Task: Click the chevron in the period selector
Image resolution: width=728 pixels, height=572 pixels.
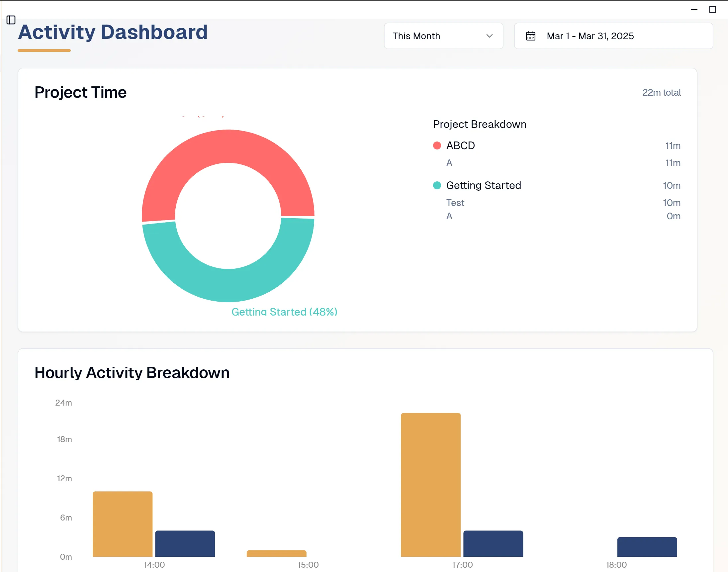Action: click(x=490, y=36)
